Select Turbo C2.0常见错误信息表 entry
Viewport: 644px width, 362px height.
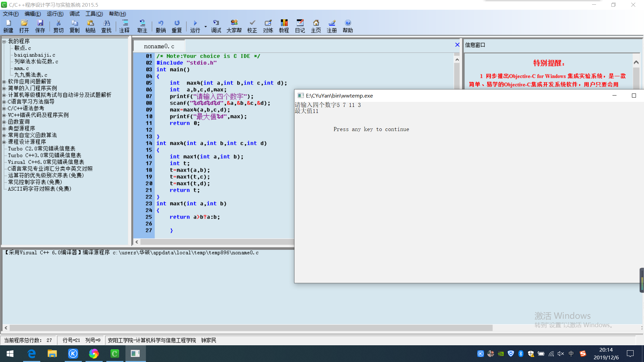[x=42, y=149]
